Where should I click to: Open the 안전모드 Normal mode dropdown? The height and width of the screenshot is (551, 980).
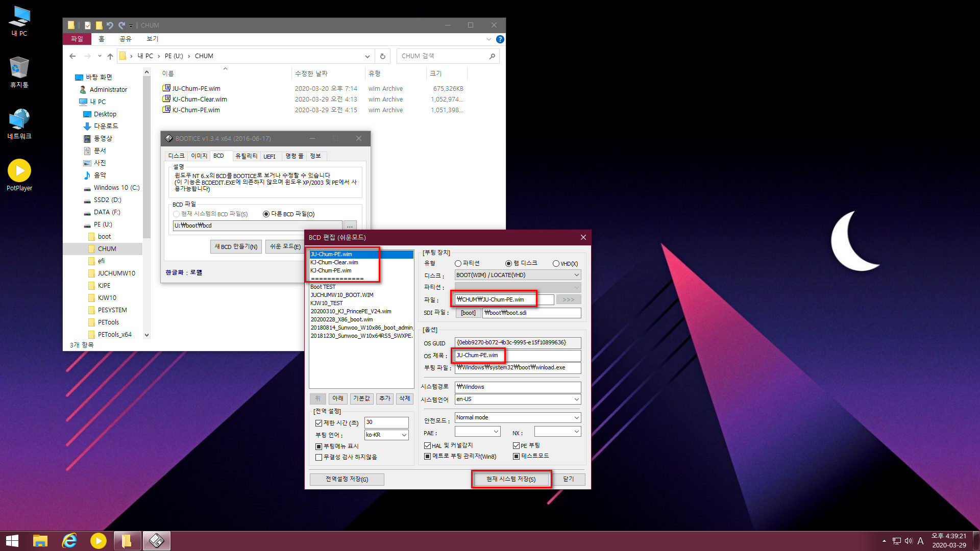coord(518,418)
